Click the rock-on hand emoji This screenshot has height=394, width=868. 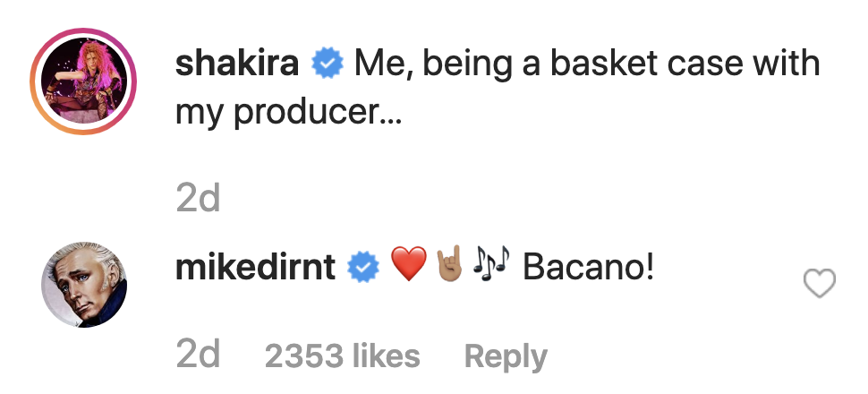tap(449, 267)
